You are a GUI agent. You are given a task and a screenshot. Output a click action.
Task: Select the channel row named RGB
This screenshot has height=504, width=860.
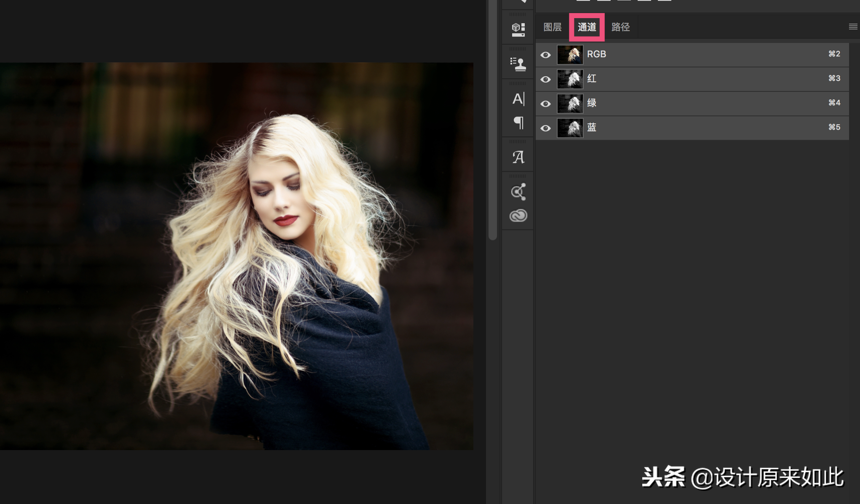692,55
